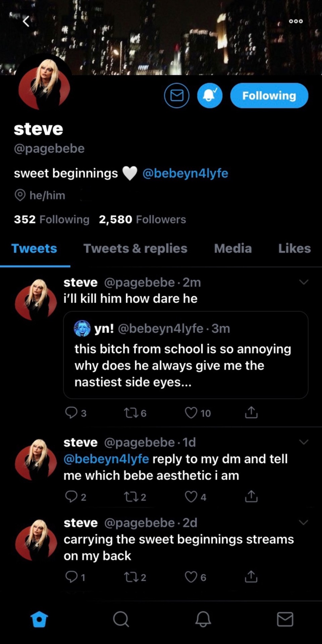Screen dimensions: 322x644
Task: Open Messages from the bottom bar
Action: click(x=285, y=619)
